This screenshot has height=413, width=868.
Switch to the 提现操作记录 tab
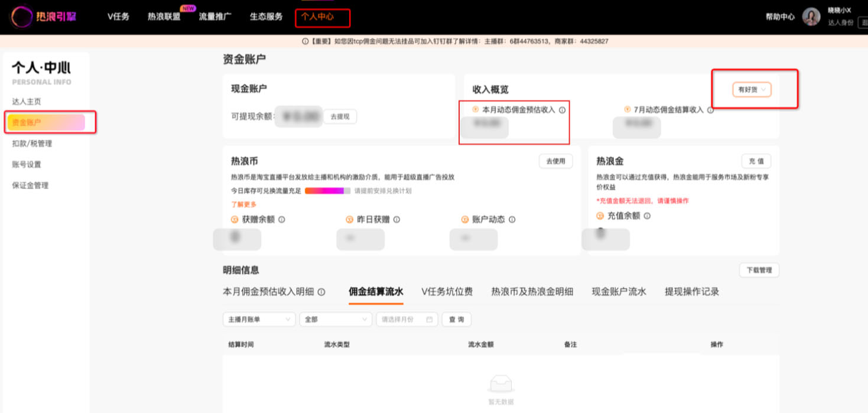692,291
